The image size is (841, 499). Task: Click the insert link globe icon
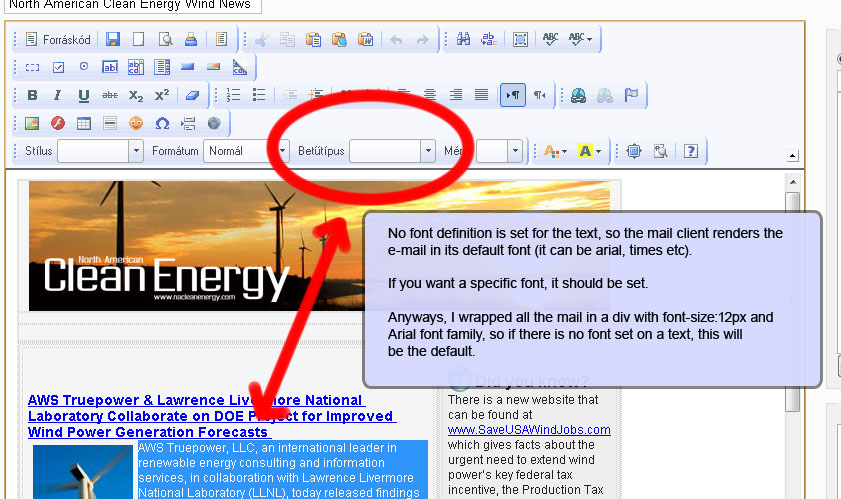[578, 96]
